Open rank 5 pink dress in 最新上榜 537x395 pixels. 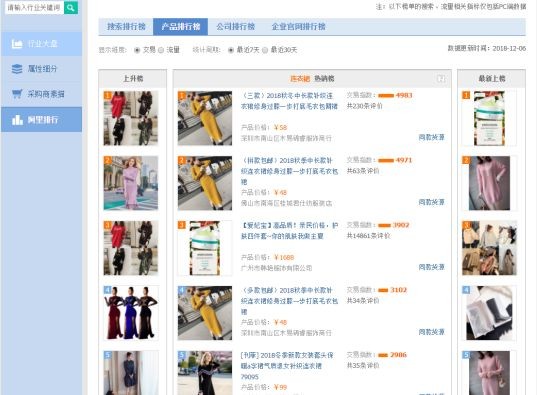[x=489, y=373]
